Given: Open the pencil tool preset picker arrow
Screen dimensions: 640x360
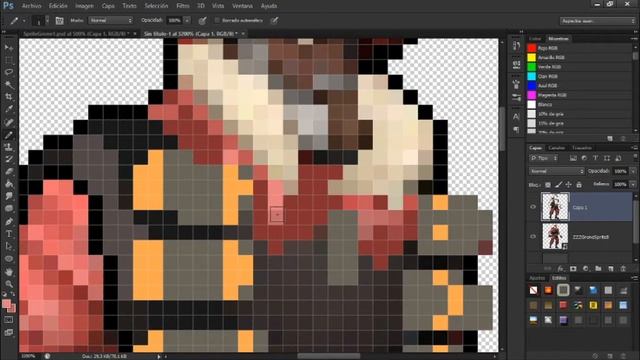Looking at the screenshot, I should pyautogui.click(x=24, y=20).
